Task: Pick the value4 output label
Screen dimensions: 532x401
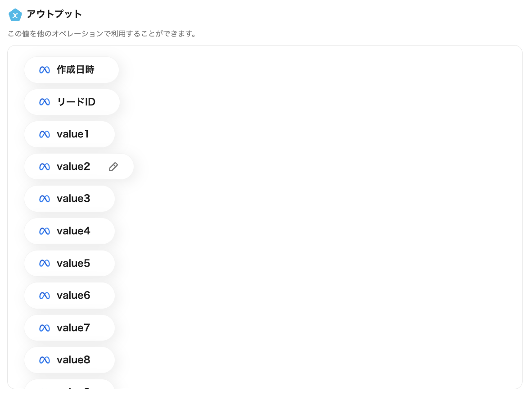Action: click(x=73, y=231)
